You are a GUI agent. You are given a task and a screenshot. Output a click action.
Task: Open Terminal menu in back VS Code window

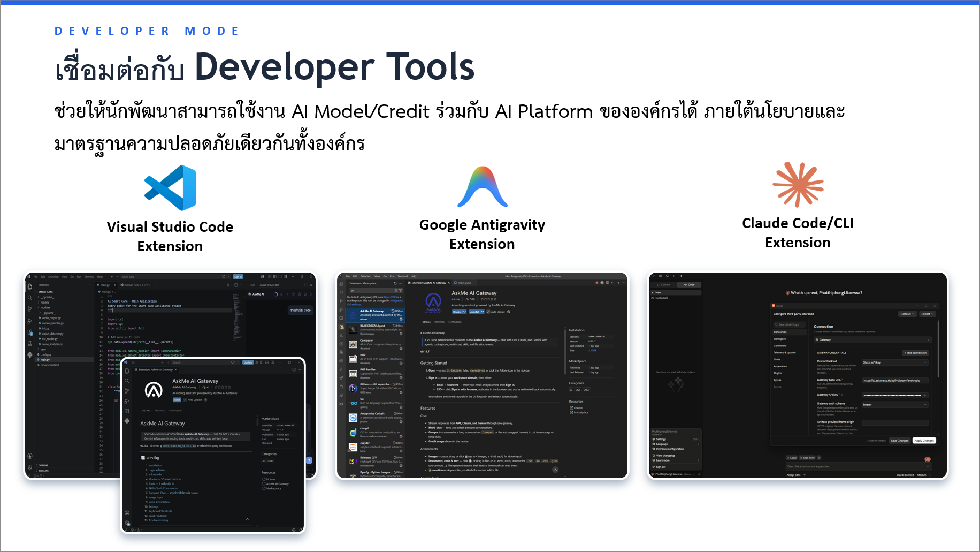89,277
